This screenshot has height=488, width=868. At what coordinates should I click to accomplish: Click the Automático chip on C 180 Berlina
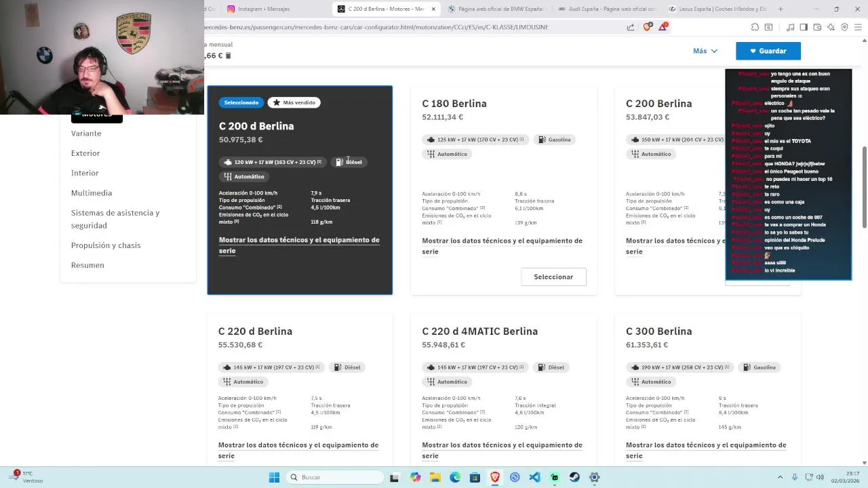(x=447, y=154)
